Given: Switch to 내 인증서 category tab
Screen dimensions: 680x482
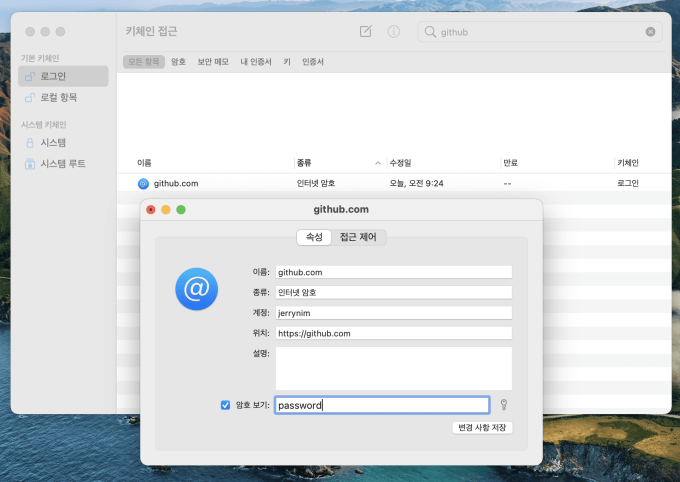Looking at the screenshot, I should coord(256,62).
